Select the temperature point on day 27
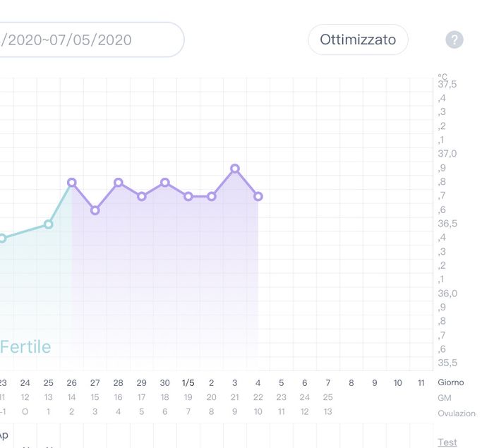This screenshot has height=448, width=494. coord(95,210)
